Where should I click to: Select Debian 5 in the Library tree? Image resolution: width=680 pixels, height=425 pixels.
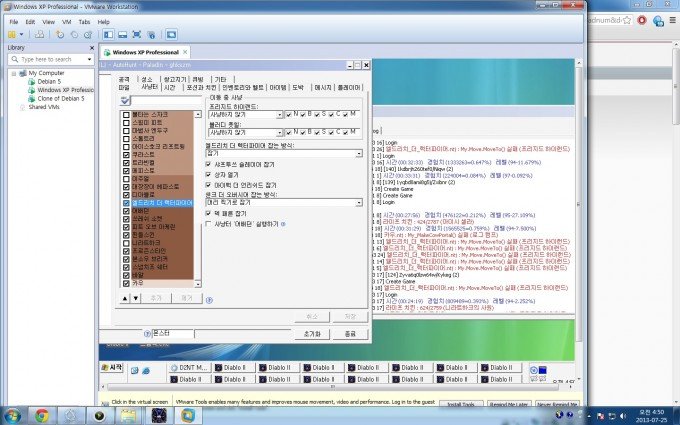point(49,82)
